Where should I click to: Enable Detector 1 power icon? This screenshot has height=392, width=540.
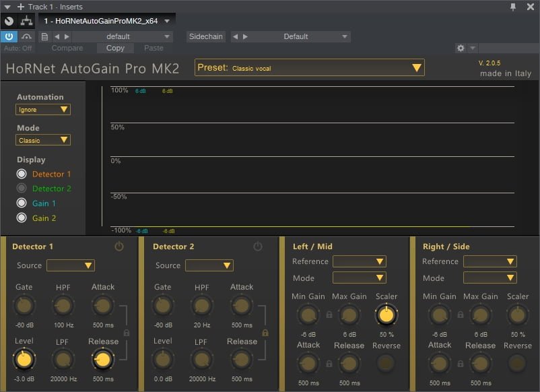tap(119, 247)
